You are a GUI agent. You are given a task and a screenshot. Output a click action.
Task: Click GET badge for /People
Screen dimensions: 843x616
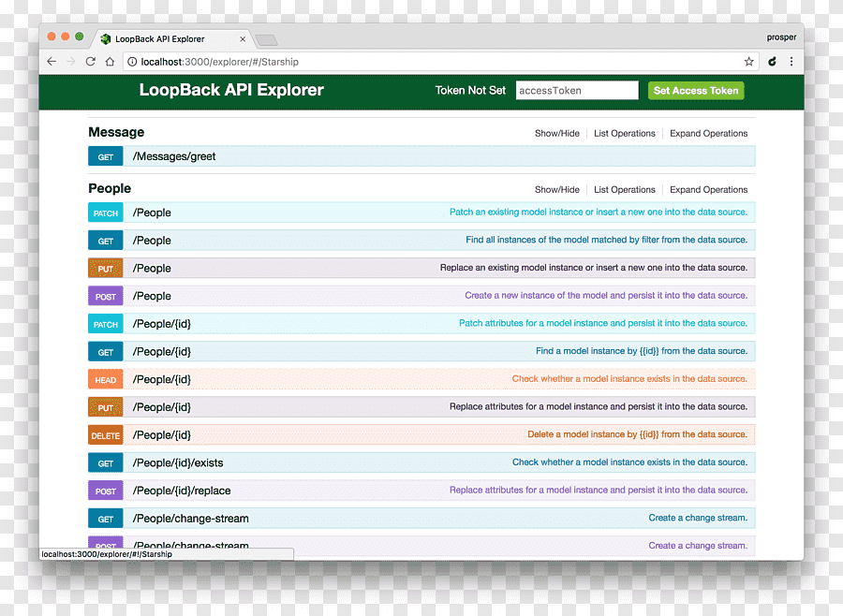[x=105, y=241]
